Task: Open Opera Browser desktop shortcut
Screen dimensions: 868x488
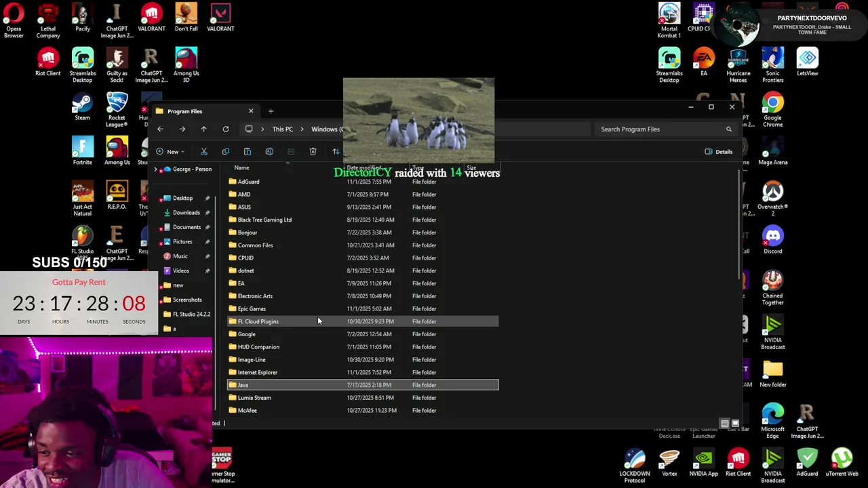Action: [x=14, y=21]
